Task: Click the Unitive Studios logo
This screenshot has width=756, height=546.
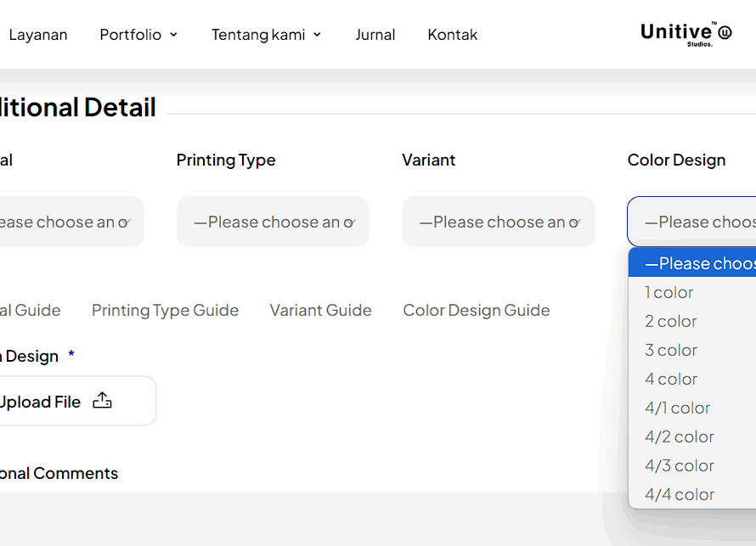Action: click(x=685, y=34)
